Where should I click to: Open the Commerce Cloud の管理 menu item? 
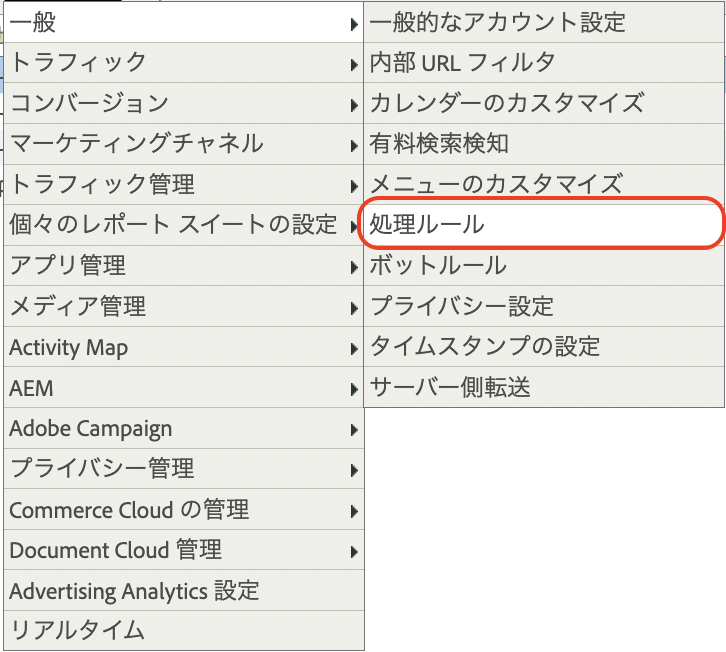pos(184,509)
